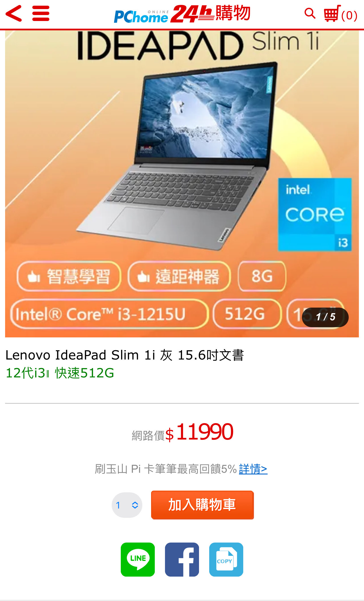Share product on Facebook icon
The image size is (364, 601).
[182, 560]
